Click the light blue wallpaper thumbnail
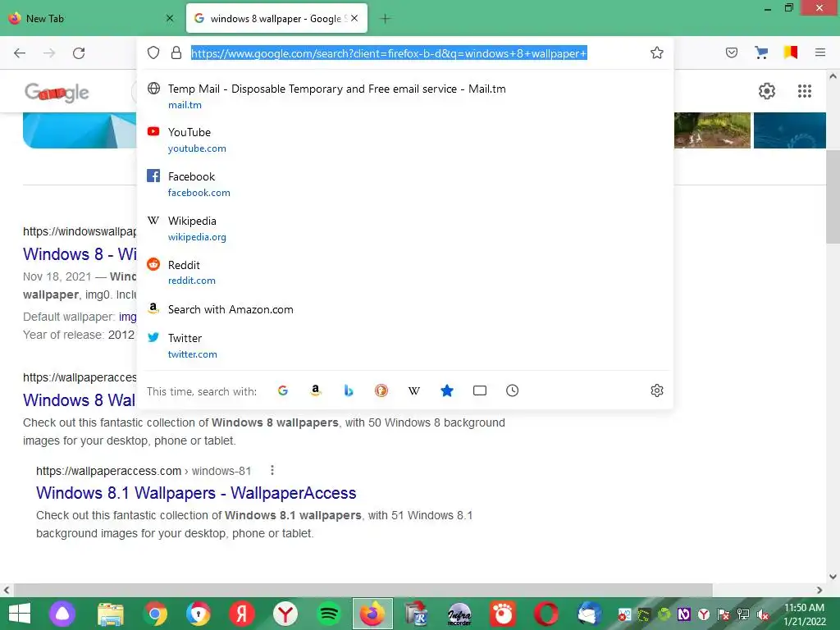Viewport: 840px width, 630px height. click(80, 130)
